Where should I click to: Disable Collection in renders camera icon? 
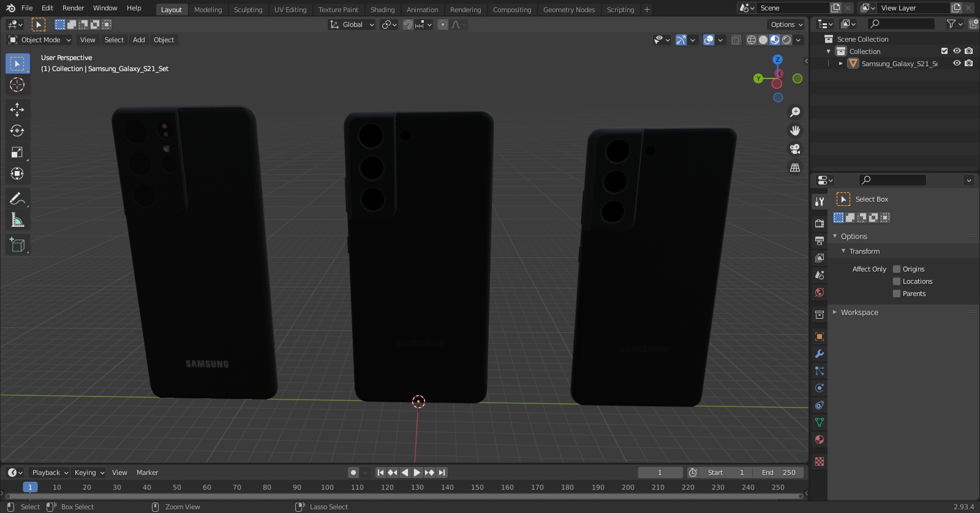point(969,51)
